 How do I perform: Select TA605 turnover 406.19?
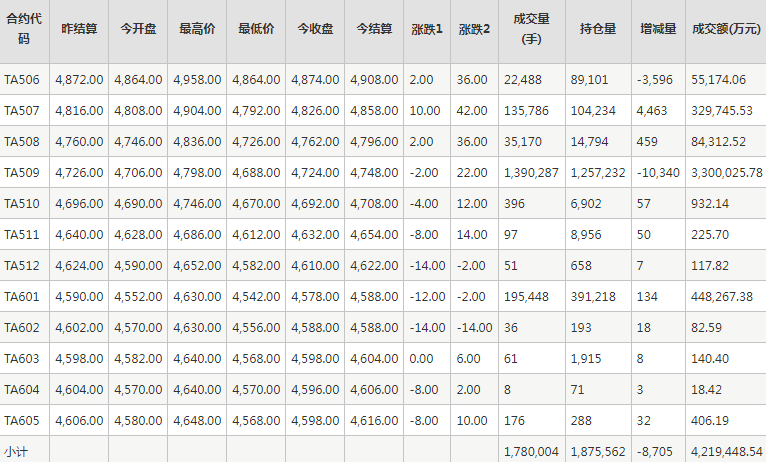(709, 421)
